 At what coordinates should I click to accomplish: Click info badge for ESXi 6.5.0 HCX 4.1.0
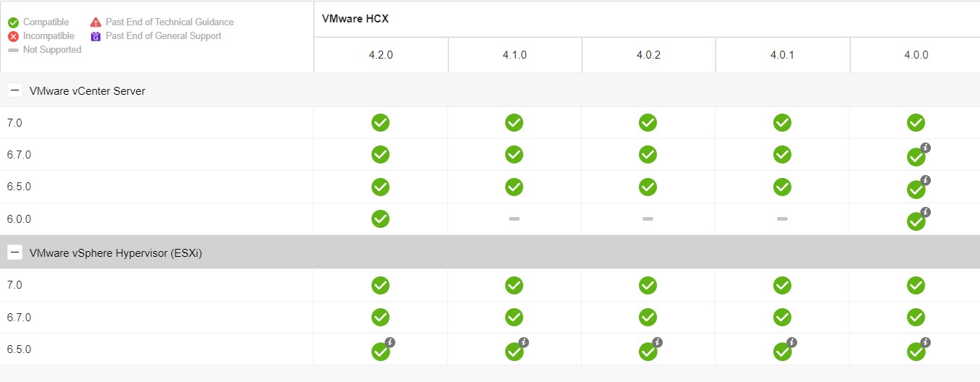coord(524,342)
